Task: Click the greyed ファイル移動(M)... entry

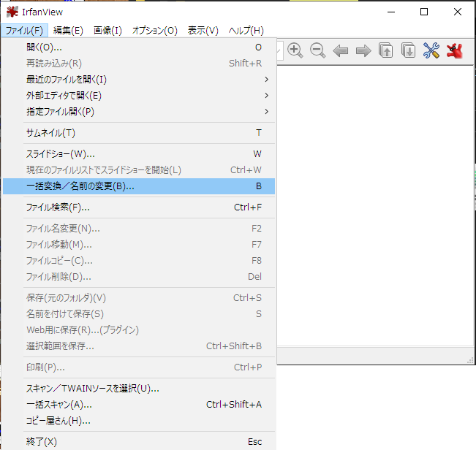Action: pos(139,245)
